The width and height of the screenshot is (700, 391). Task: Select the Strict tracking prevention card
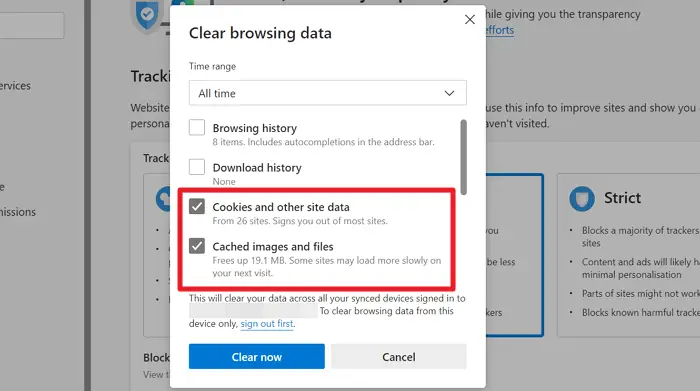coord(628,255)
